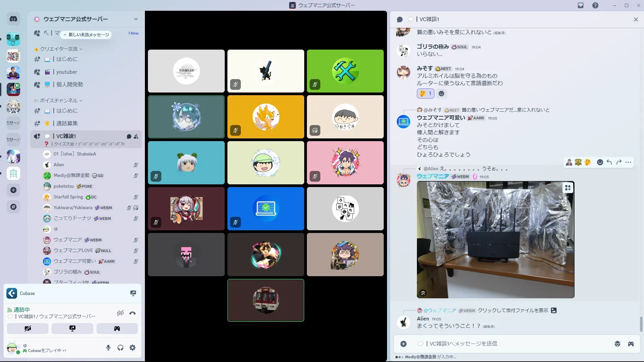Click the attach file plus icon
Screen dimensions: 644x362
[x=404, y=344]
